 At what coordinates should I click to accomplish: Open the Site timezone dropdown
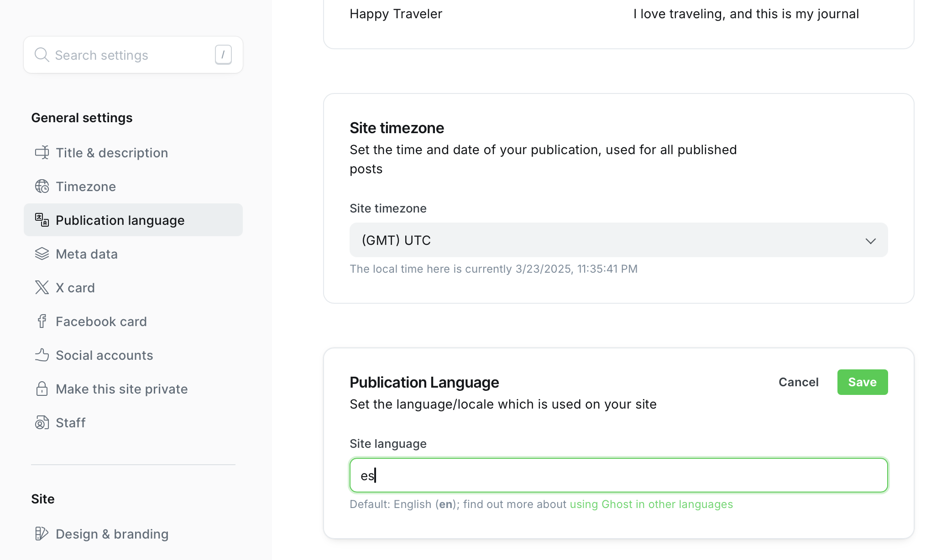coord(612,240)
